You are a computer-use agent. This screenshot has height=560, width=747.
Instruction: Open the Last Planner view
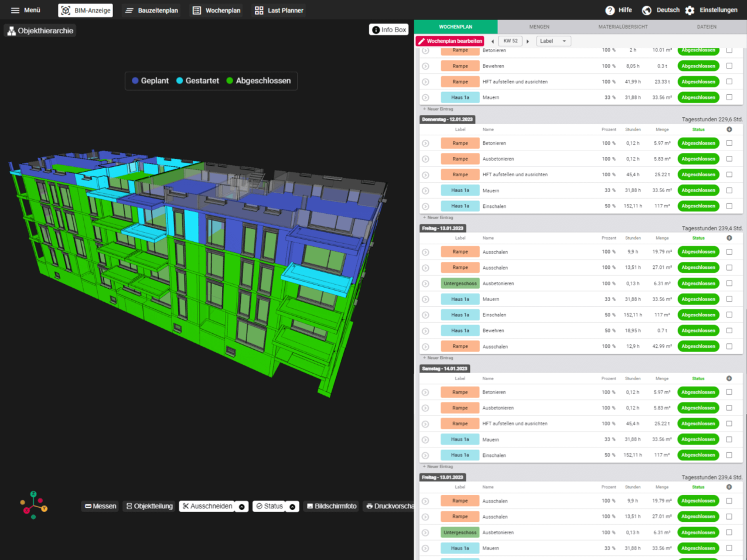278,10
